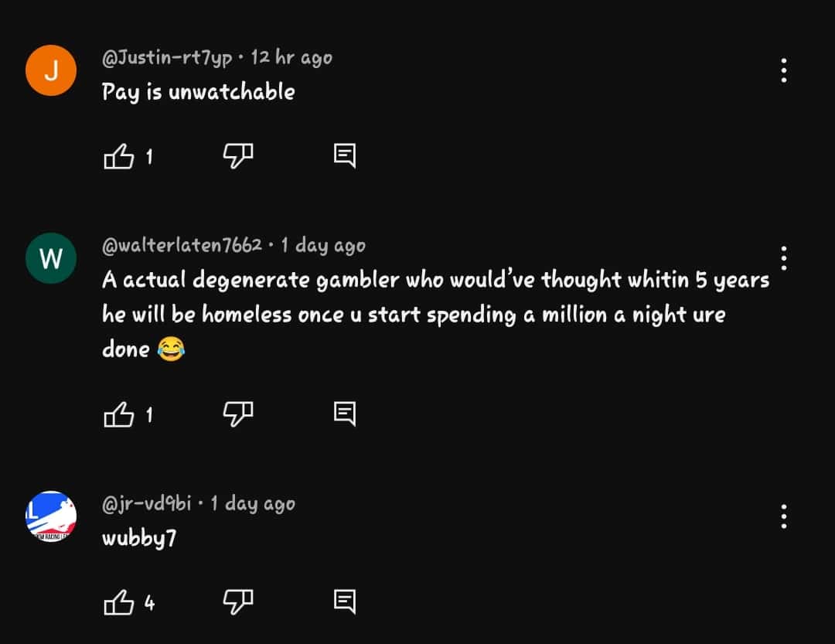Image resolution: width=835 pixels, height=644 pixels.
Task: Open options menu for jr-vd9bi's comment
Action: coord(783,516)
